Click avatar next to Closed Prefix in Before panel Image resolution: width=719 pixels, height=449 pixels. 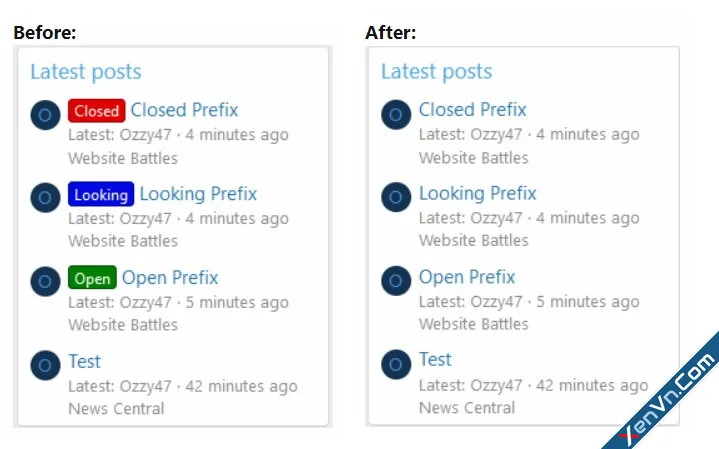[45, 115]
